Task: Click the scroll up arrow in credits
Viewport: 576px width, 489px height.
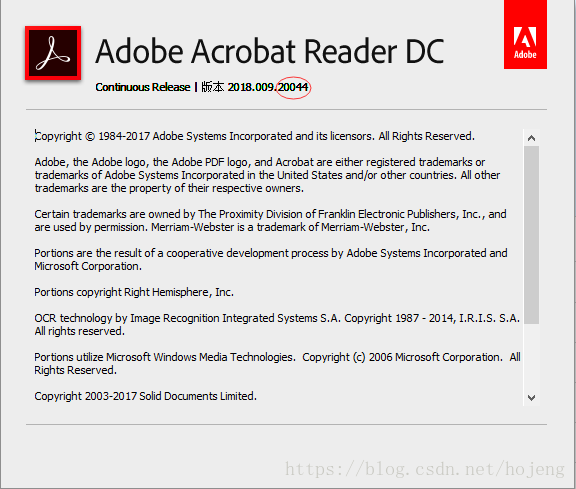Action: click(x=531, y=138)
